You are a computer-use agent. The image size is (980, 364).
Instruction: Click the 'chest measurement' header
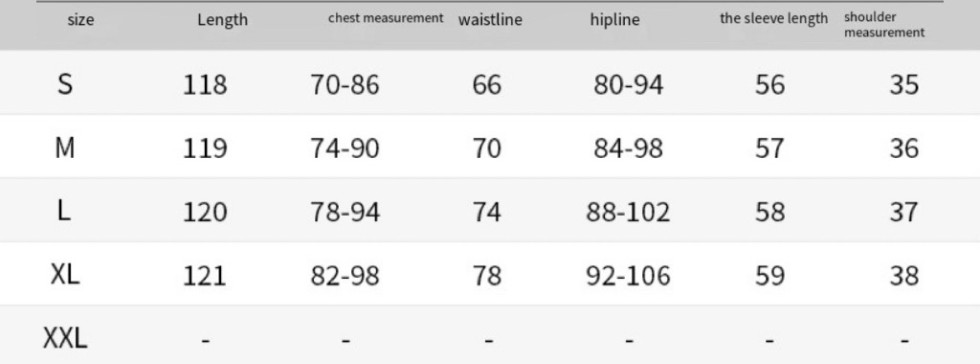tap(386, 18)
